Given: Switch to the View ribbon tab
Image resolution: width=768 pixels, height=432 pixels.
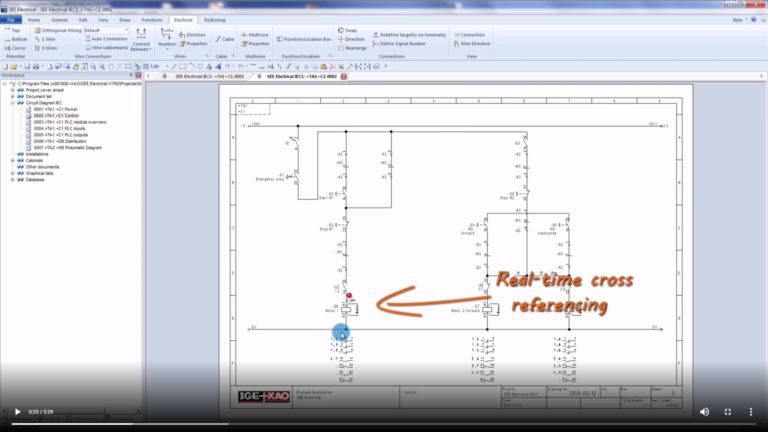Looking at the screenshot, I should (103, 20).
